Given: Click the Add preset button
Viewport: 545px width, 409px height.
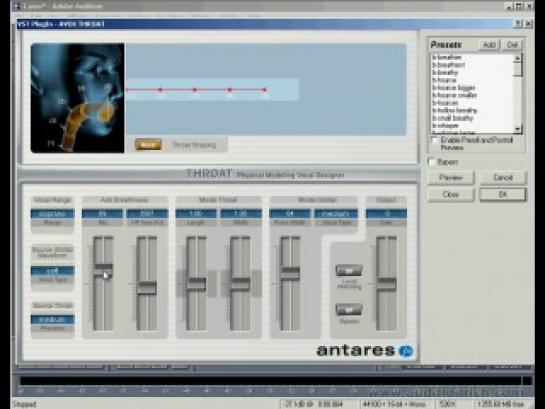Looking at the screenshot, I should pos(489,45).
